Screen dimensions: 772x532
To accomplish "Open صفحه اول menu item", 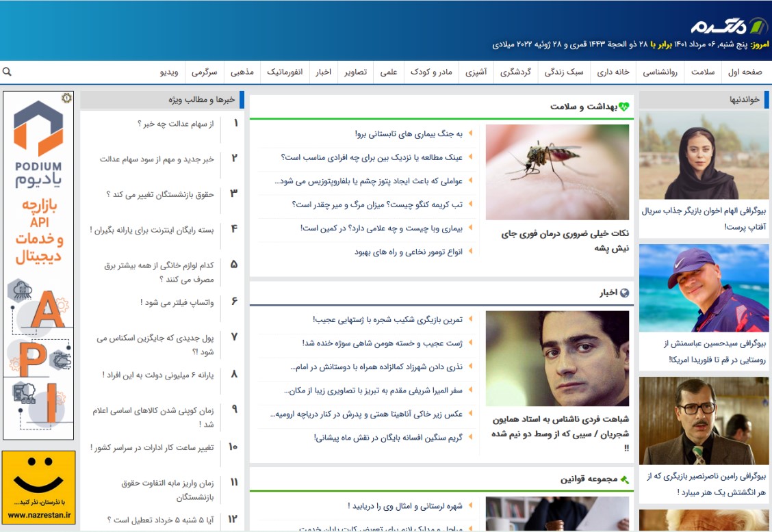I will pyautogui.click(x=745, y=72).
